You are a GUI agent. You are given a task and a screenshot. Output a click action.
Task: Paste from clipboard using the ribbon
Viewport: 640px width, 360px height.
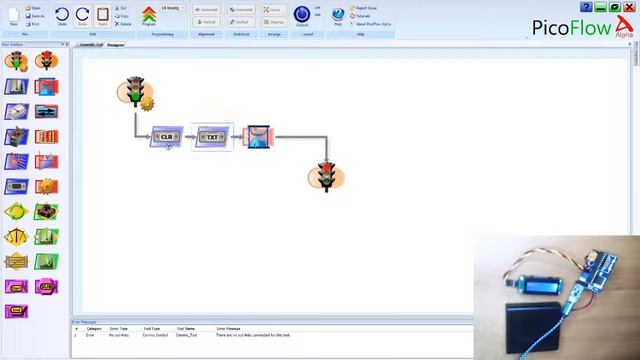pos(102,16)
